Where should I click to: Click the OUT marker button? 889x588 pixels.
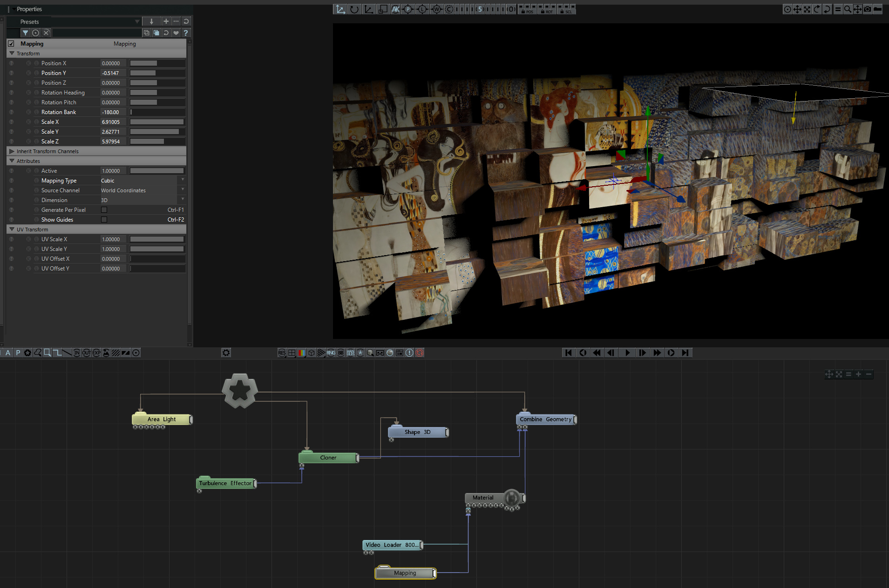coord(87,353)
